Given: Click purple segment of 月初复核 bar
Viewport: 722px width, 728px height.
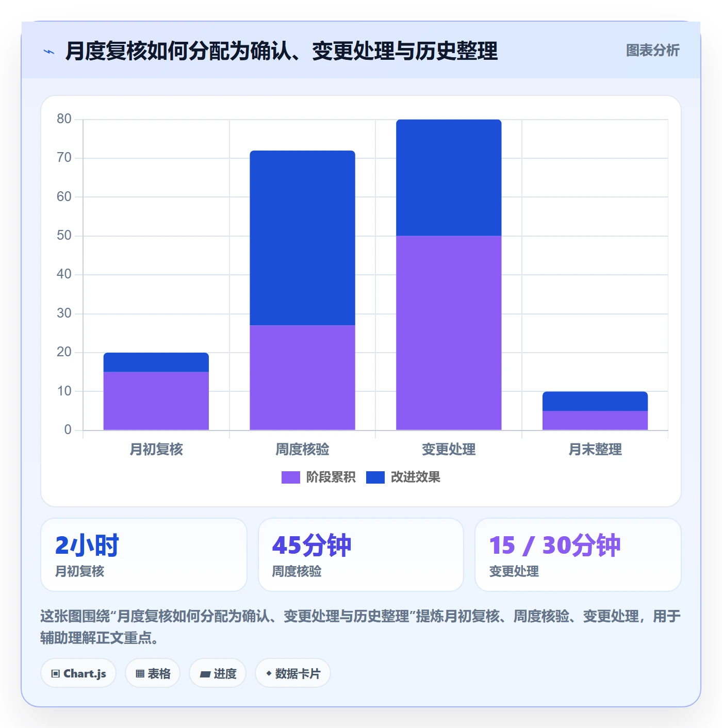Looking at the screenshot, I should (x=156, y=401).
